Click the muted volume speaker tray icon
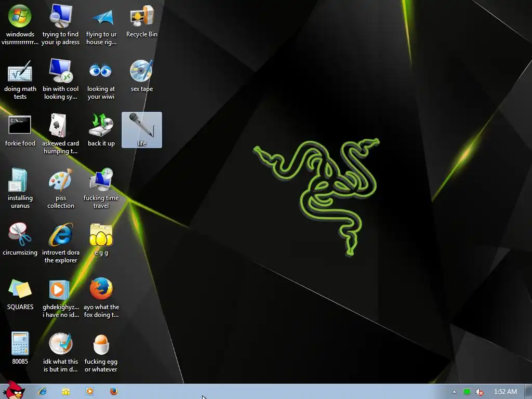This screenshot has width=532, height=399. point(479,392)
